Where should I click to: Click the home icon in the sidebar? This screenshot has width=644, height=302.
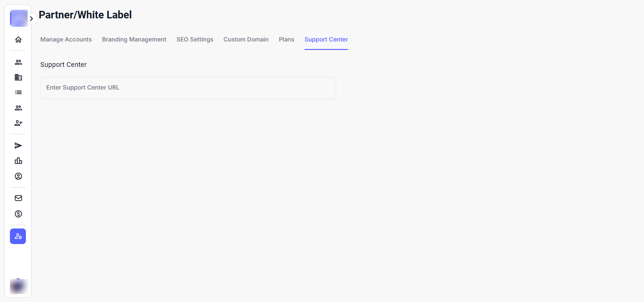point(18,40)
